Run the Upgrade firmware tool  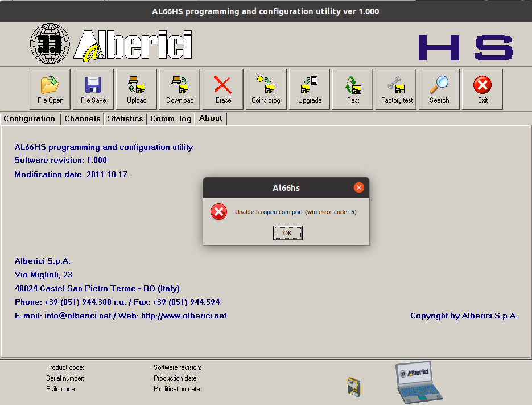coord(310,89)
